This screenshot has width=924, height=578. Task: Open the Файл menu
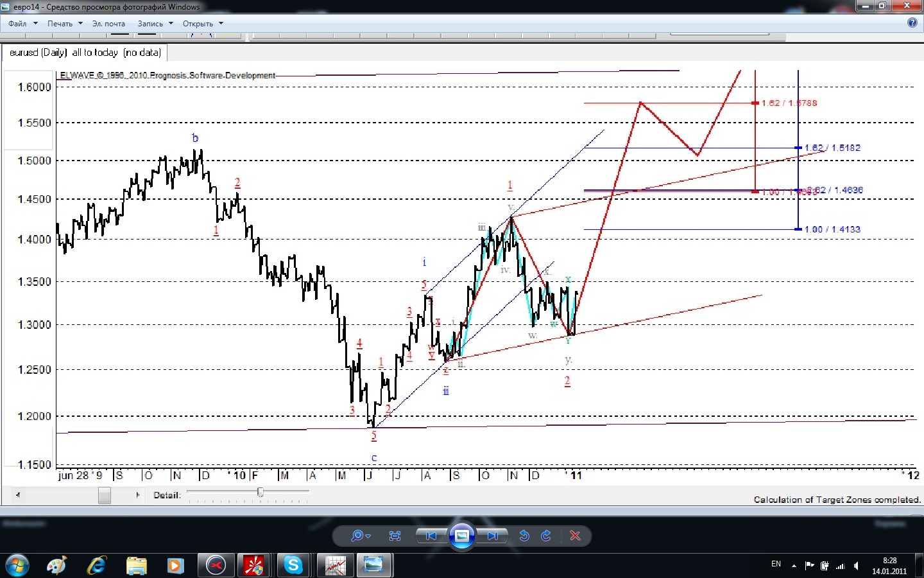coord(17,24)
